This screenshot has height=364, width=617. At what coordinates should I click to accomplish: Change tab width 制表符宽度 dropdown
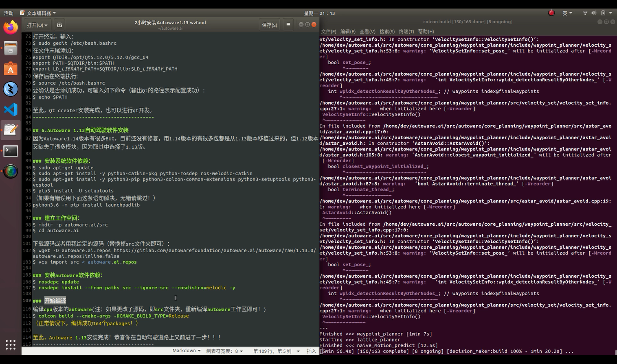[x=224, y=351]
